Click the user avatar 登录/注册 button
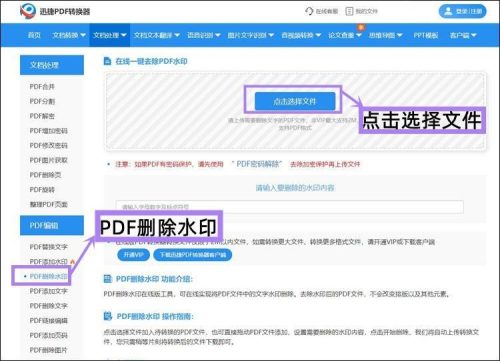The width and height of the screenshot is (500, 361). [x=462, y=11]
